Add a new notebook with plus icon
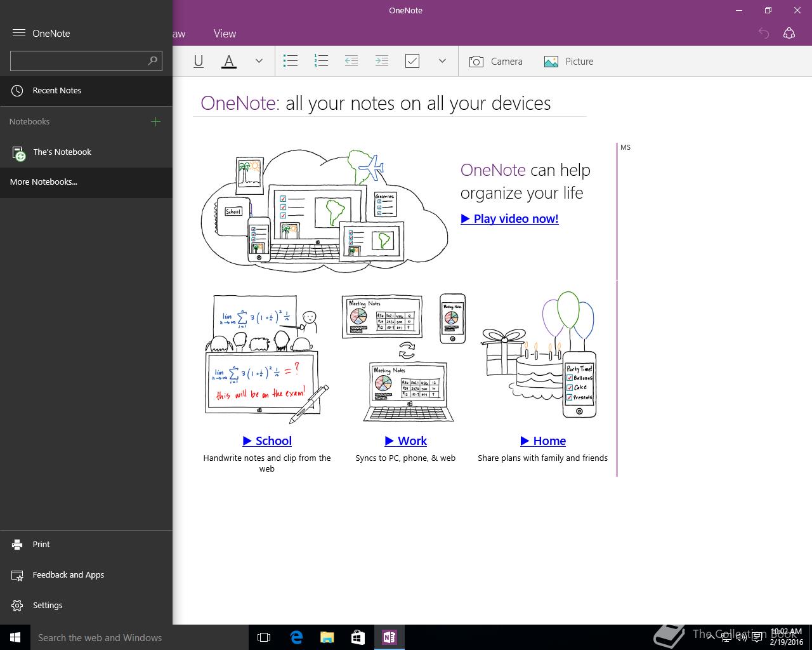Viewport: 812px width, 650px height. point(155,121)
